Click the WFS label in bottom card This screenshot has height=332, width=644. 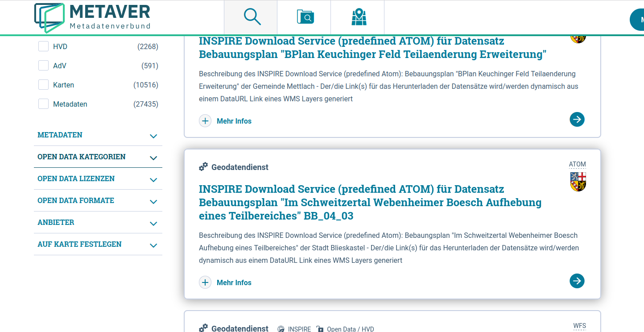[580, 326]
